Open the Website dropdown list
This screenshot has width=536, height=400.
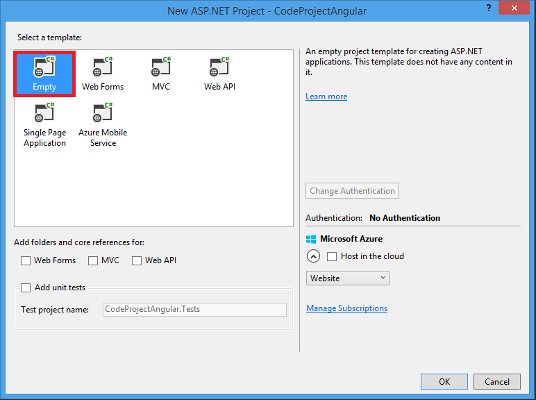click(x=348, y=278)
